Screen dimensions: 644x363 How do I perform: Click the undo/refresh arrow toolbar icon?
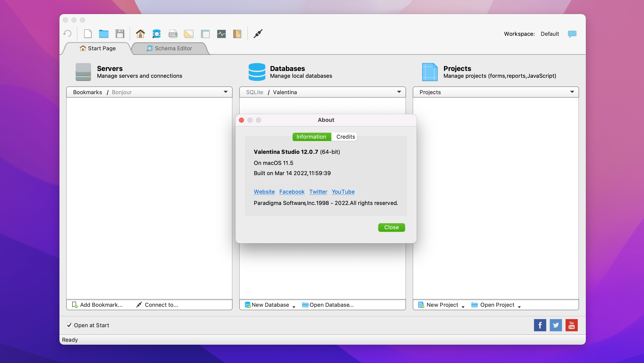coord(67,33)
